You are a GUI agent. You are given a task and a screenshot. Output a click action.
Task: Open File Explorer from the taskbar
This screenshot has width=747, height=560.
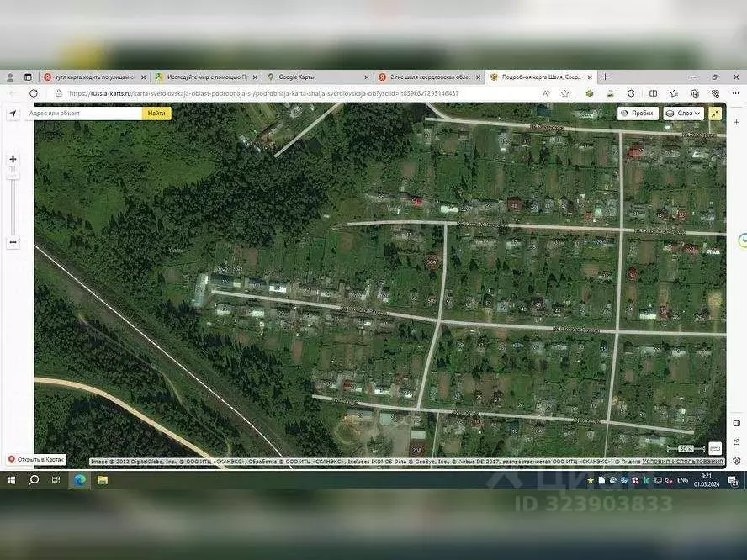[x=102, y=480]
